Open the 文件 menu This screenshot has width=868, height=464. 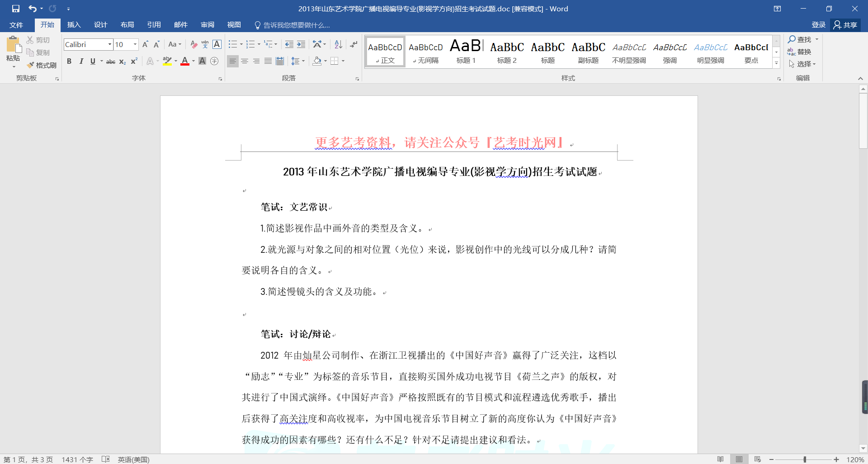tap(16, 25)
